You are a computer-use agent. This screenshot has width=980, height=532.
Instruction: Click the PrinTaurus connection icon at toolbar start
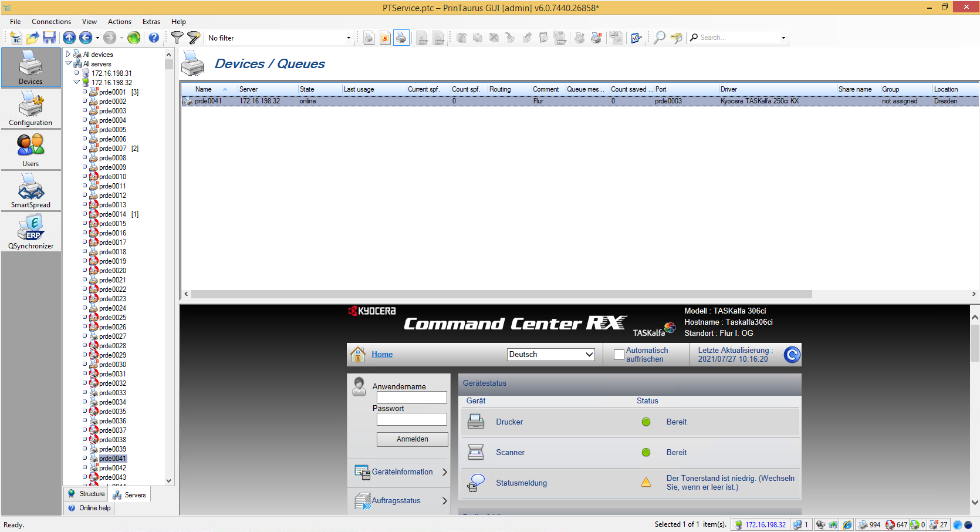16,38
